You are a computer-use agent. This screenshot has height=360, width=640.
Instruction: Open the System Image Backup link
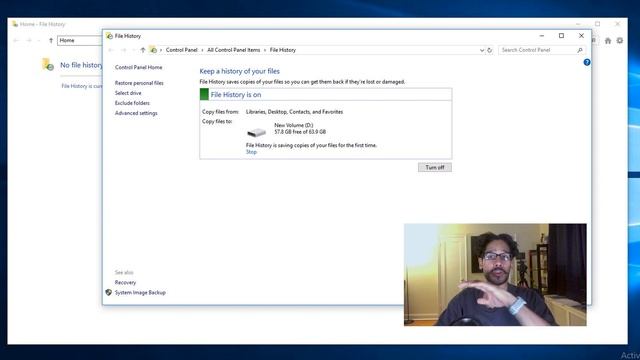pos(140,293)
